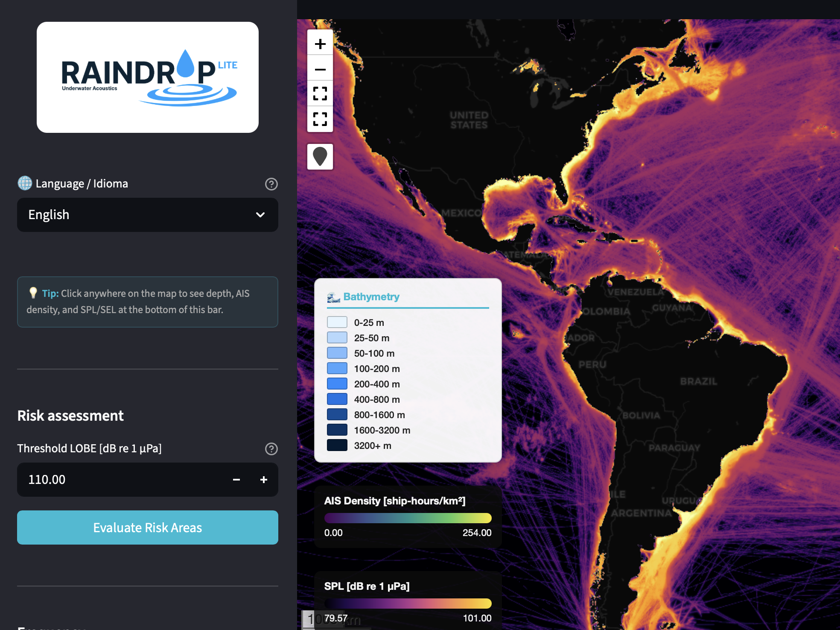Open help for Language / Idioma
This screenshot has width=840, height=630.
click(x=271, y=184)
